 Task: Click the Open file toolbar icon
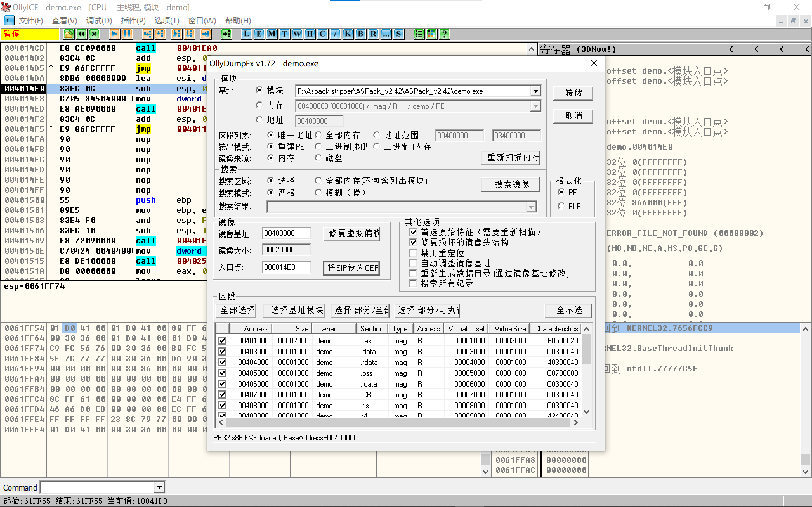tap(69, 34)
